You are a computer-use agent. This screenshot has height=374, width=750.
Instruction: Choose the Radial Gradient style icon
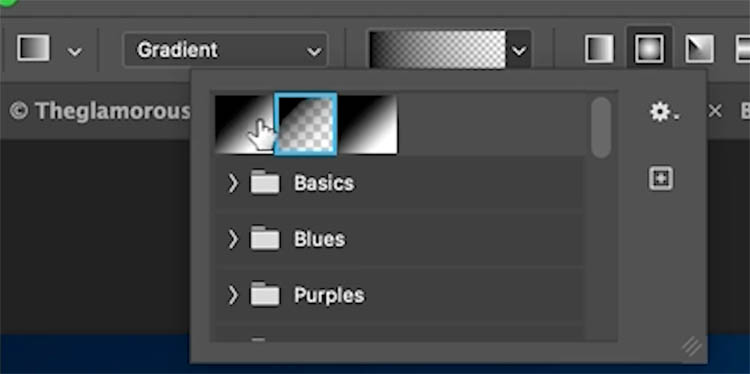[x=649, y=48]
